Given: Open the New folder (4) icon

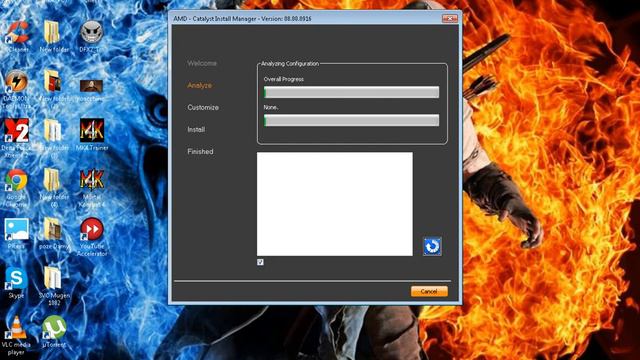Looking at the screenshot, I should tap(53, 187).
